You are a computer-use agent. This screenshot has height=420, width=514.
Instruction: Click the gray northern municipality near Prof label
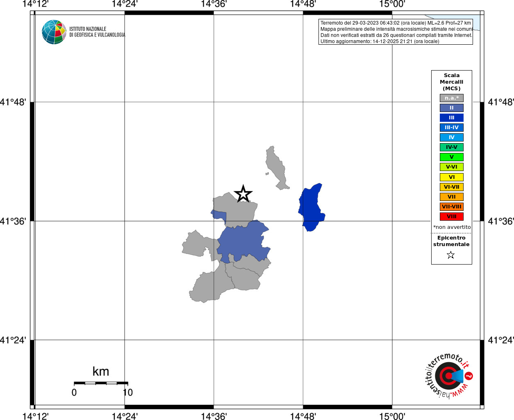coord(277,167)
